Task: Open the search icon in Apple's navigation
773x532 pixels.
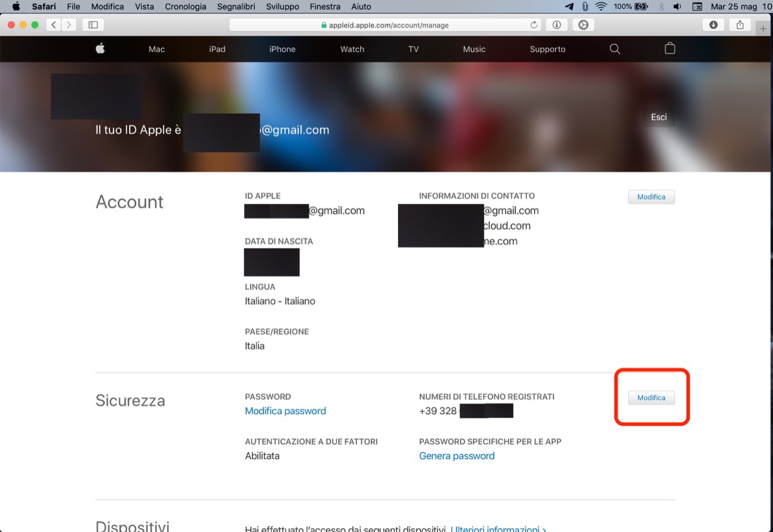Action: (x=615, y=48)
